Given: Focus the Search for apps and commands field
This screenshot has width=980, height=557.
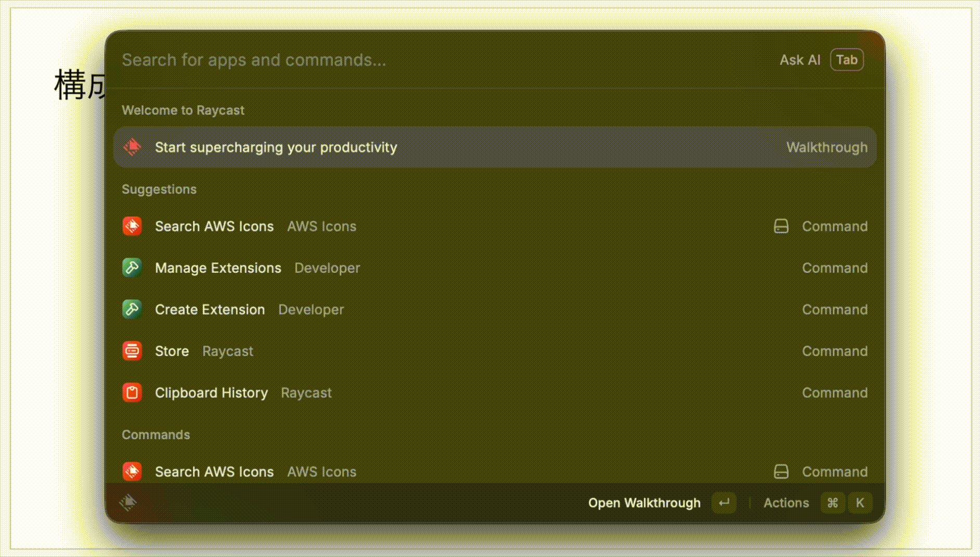Looking at the screenshot, I should click(x=442, y=60).
